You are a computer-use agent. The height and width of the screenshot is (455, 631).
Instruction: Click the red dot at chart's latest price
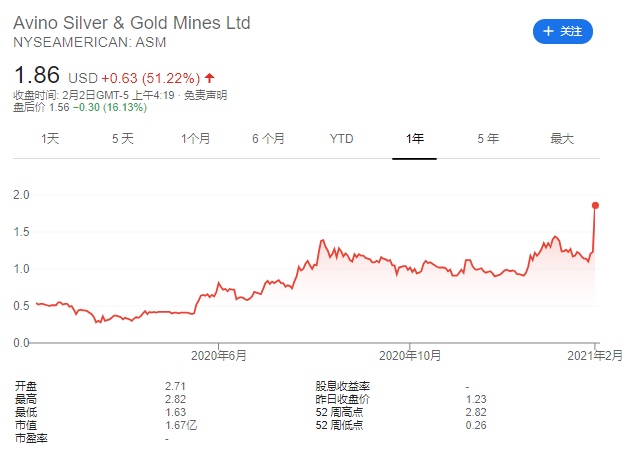coord(595,205)
